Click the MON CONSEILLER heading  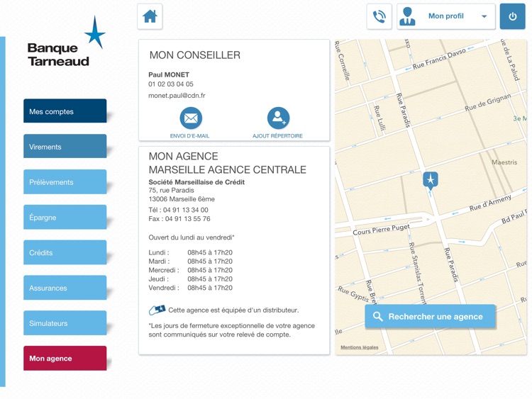click(x=195, y=55)
